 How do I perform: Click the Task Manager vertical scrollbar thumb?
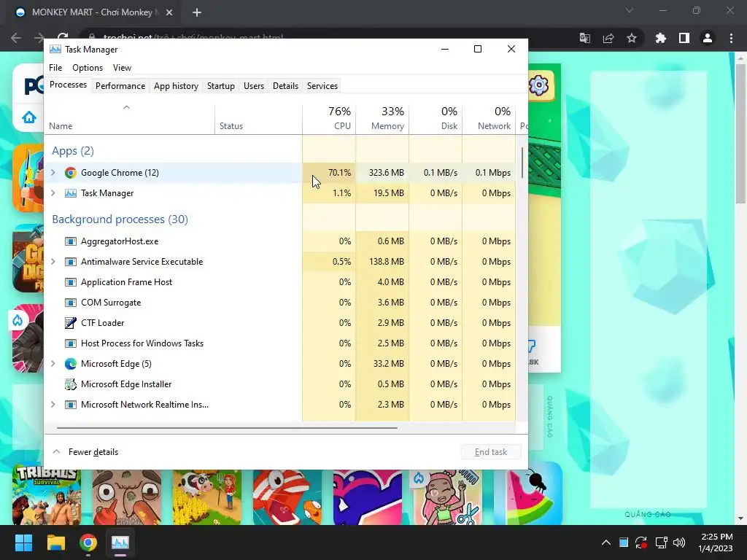[x=522, y=163]
